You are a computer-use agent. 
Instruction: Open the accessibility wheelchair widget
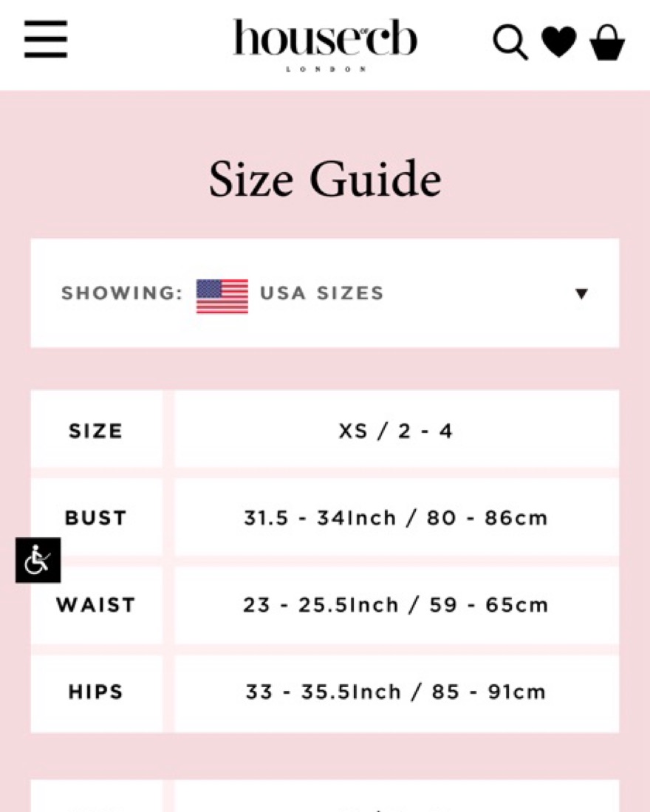[x=38, y=560]
